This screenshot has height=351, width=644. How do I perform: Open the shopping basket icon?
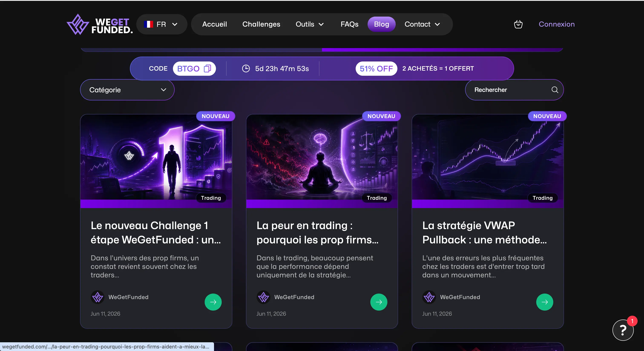518,24
